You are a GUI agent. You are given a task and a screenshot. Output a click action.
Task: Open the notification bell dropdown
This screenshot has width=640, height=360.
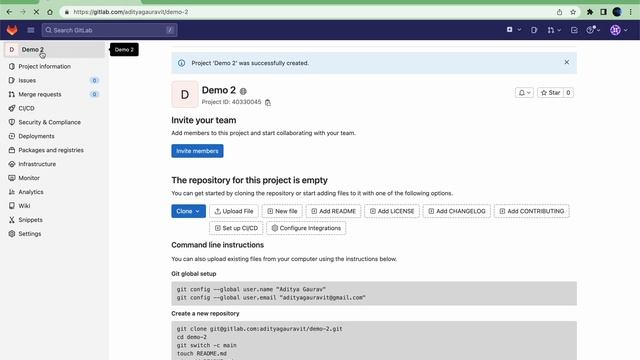click(524, 93)
